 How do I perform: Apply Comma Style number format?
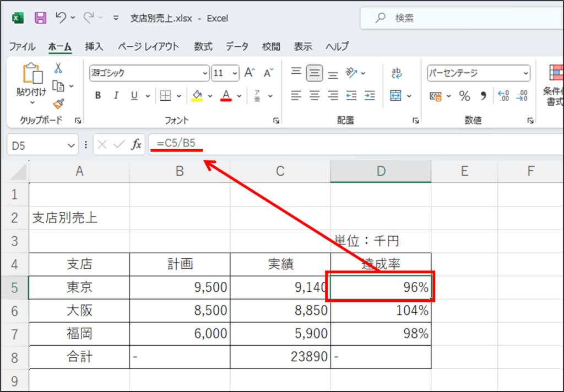click(483, 96)
